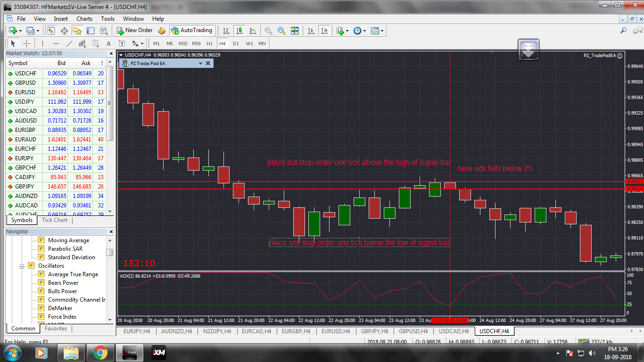Draw a trendline with the line tool
Screen dimensions: 644x362
pos(69,43)
